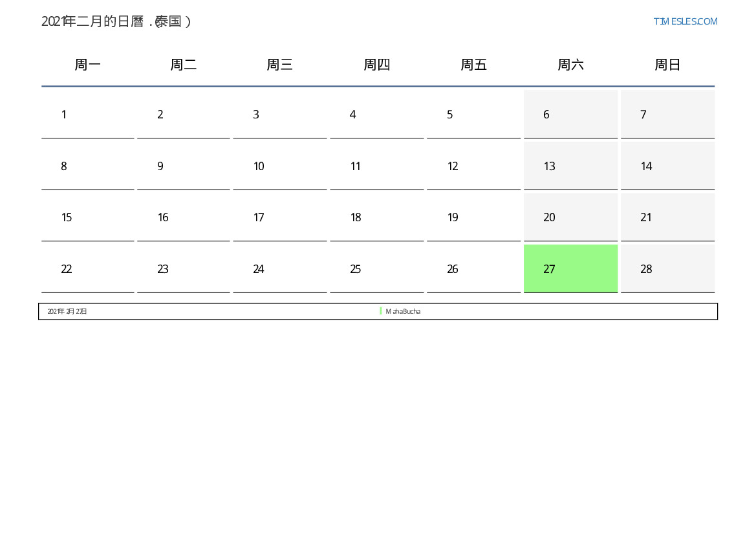This screenshot has height=535, width=756.
Task: Click the 周一 column header
Action: [88, 65]
